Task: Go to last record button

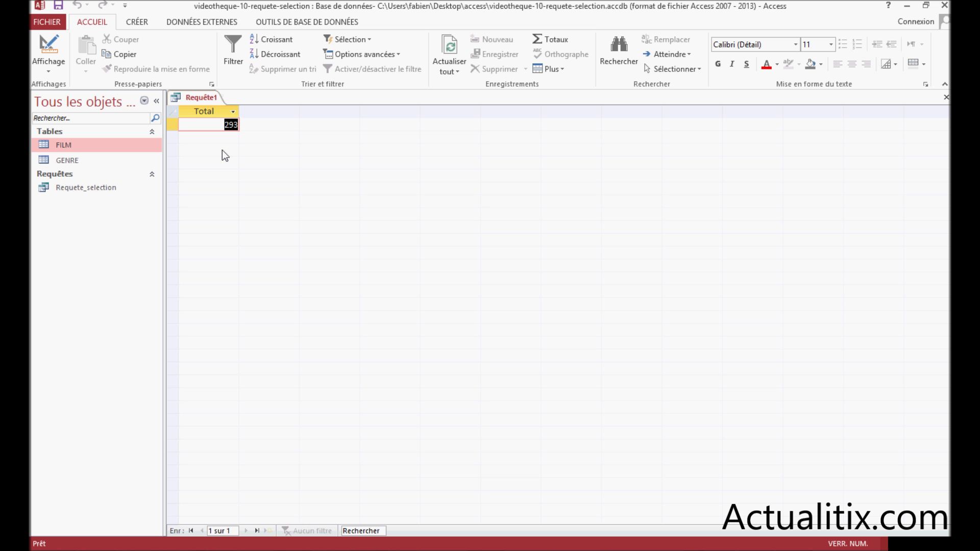Action: tap(257, 531)
